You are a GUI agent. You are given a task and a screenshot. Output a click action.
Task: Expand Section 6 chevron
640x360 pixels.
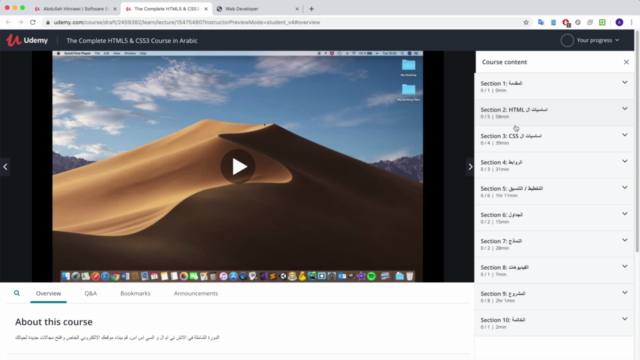click(624, 214)
